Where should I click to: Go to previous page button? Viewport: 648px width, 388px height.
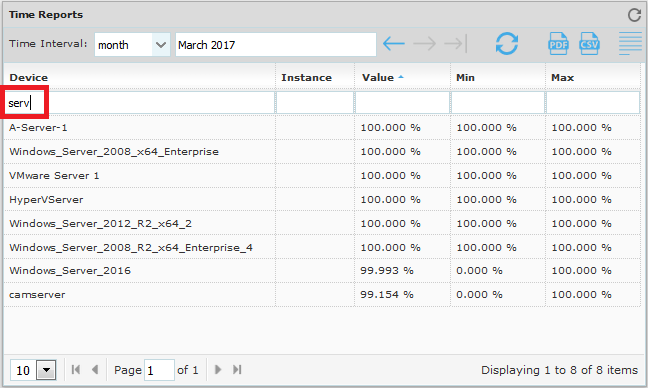[95, 369]
